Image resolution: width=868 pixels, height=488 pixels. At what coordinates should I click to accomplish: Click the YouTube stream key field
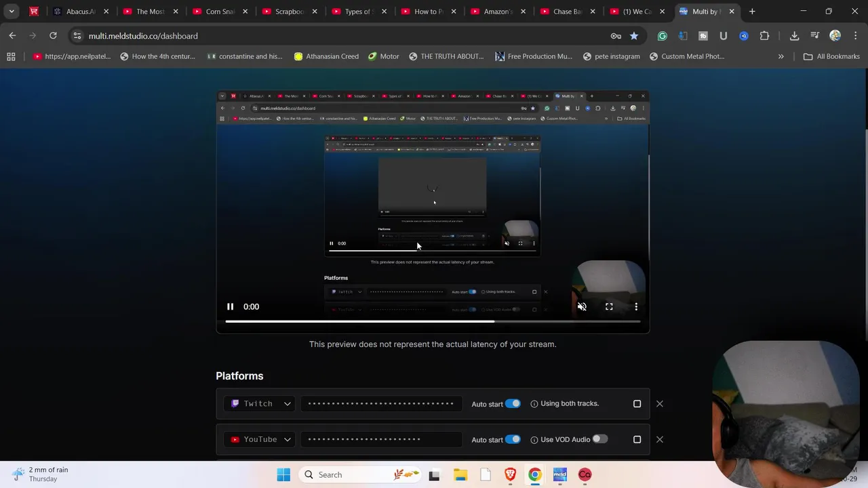pyautogui.click(x=381, y=439)
